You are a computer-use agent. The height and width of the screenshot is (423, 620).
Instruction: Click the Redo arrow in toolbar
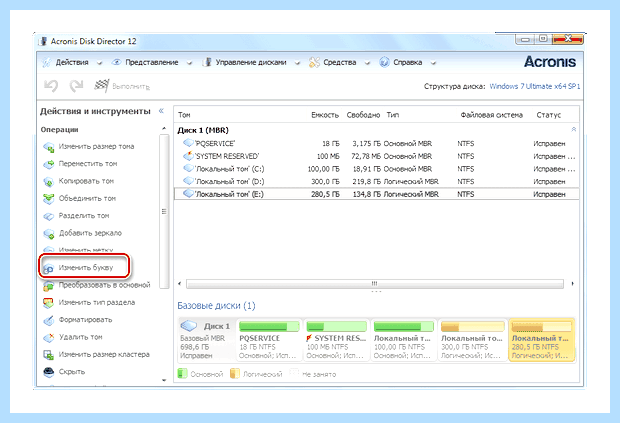click(76, 85)
